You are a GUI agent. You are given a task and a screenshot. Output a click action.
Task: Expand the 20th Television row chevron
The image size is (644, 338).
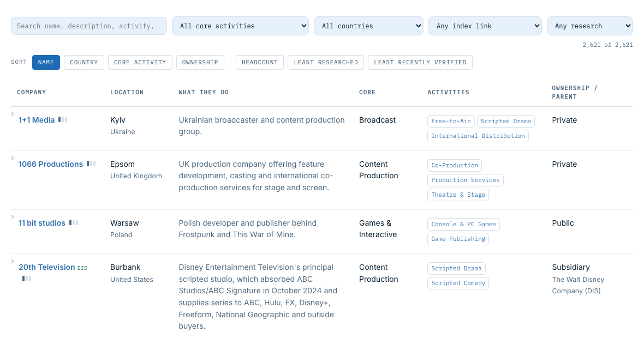[13, 261]
